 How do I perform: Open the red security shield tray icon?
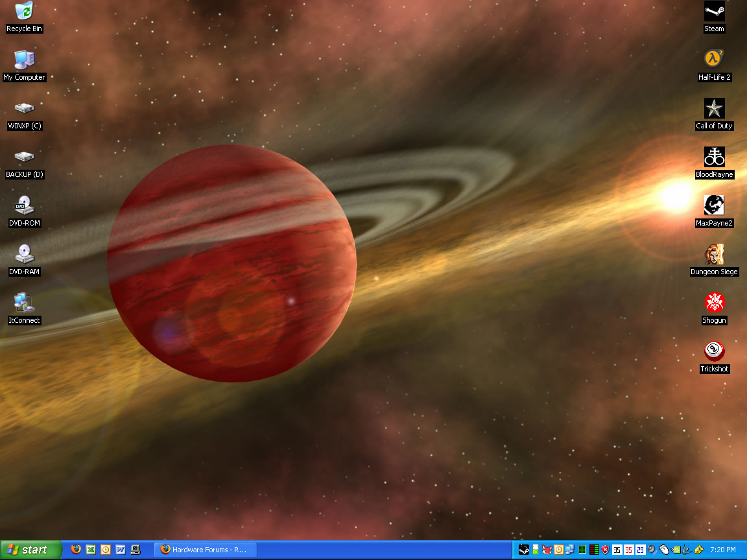click(x=605, y=550)
